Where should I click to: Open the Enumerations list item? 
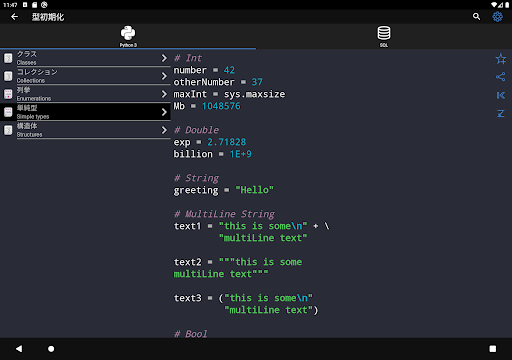(x=85, y=94)
